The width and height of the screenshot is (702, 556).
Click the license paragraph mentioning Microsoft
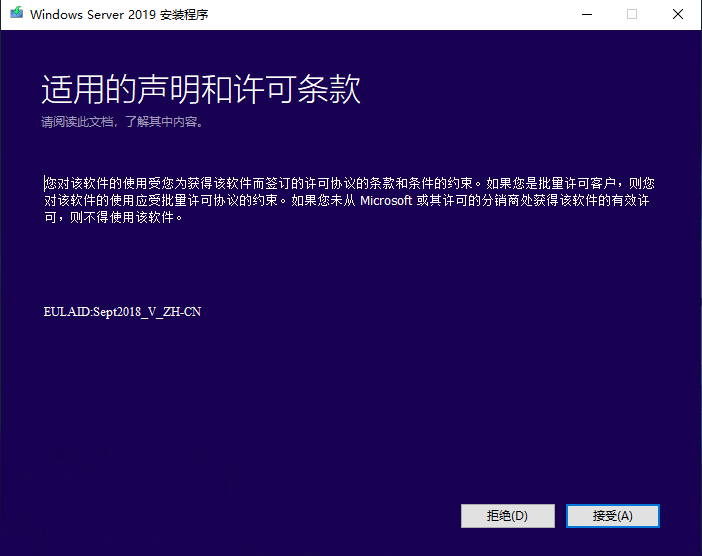click(349, 200)
